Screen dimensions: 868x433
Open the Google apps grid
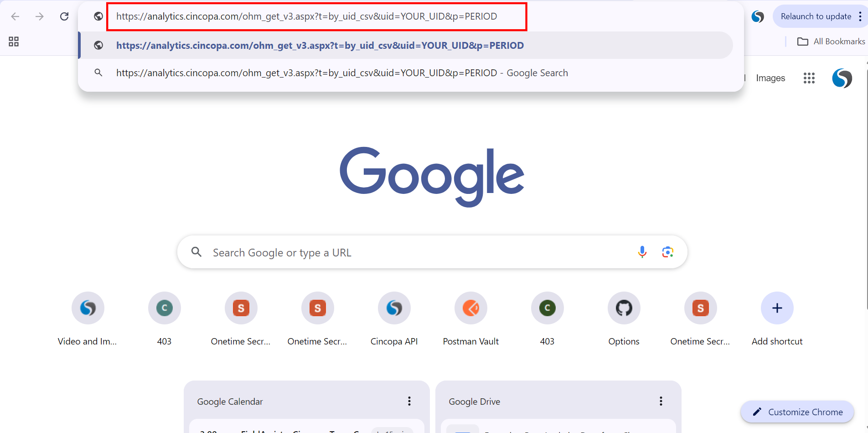[x=809, y=78]
